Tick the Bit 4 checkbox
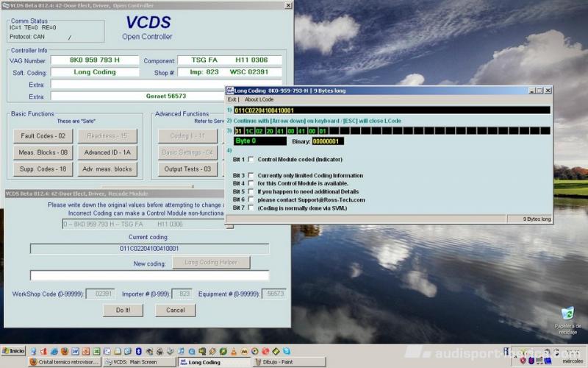Screen dimensions: 588x368 [251, 183]
